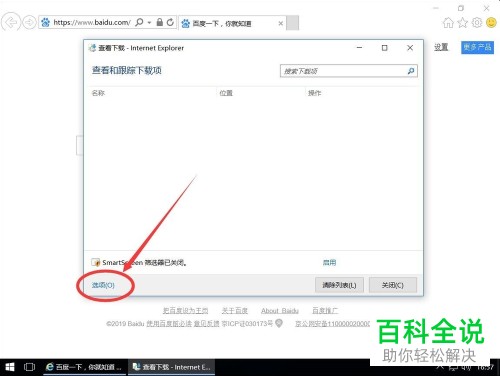Click the 关于百度 footer link

(235, 311)
